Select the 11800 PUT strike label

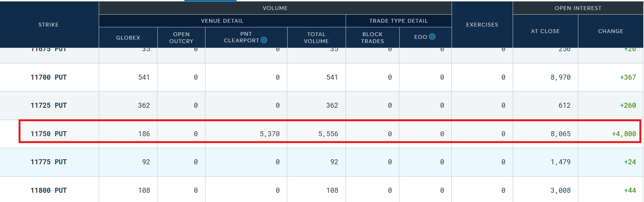point(49,190)
